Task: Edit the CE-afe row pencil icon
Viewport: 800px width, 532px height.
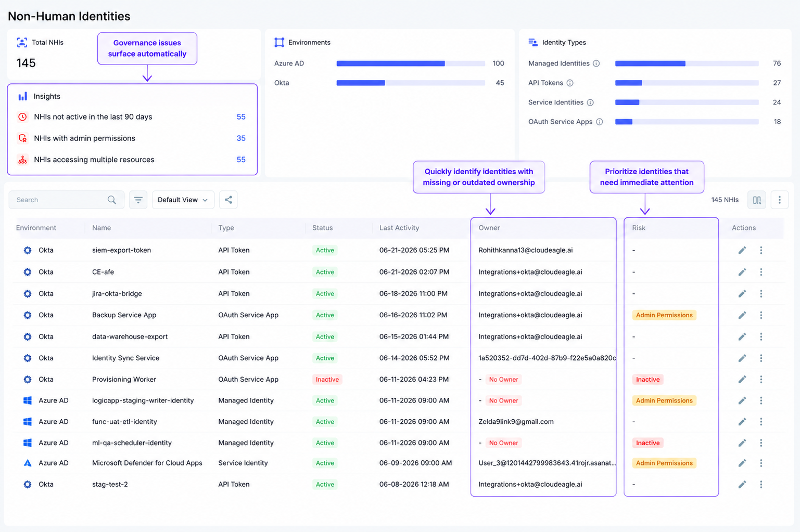Action: (742, 272)
